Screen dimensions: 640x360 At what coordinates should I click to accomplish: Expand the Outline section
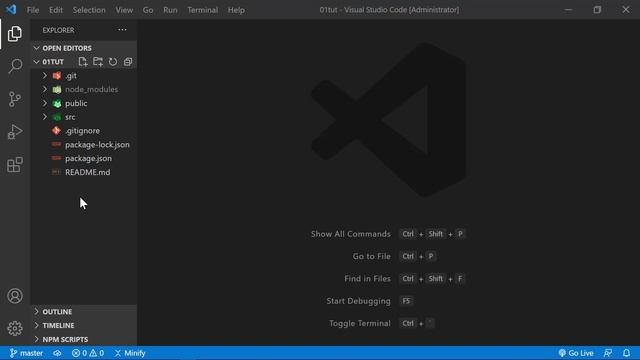tap(84, 312)
